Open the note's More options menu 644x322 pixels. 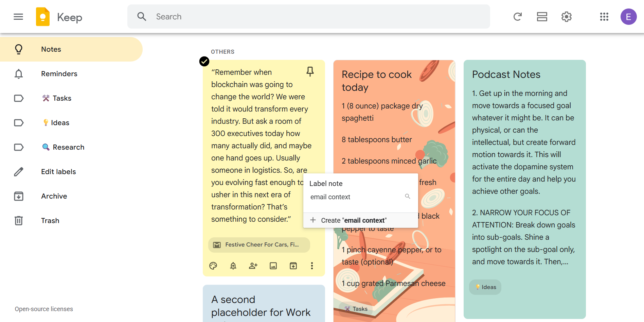(312, 266)
